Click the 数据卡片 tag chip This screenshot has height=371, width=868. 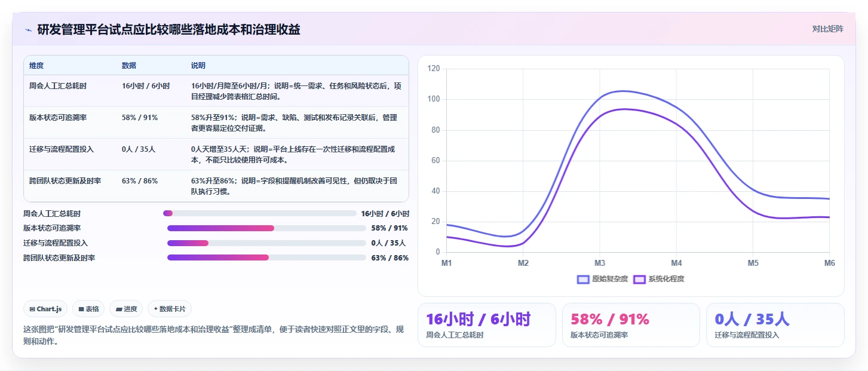pyautogui.click(x=170, y=309)
